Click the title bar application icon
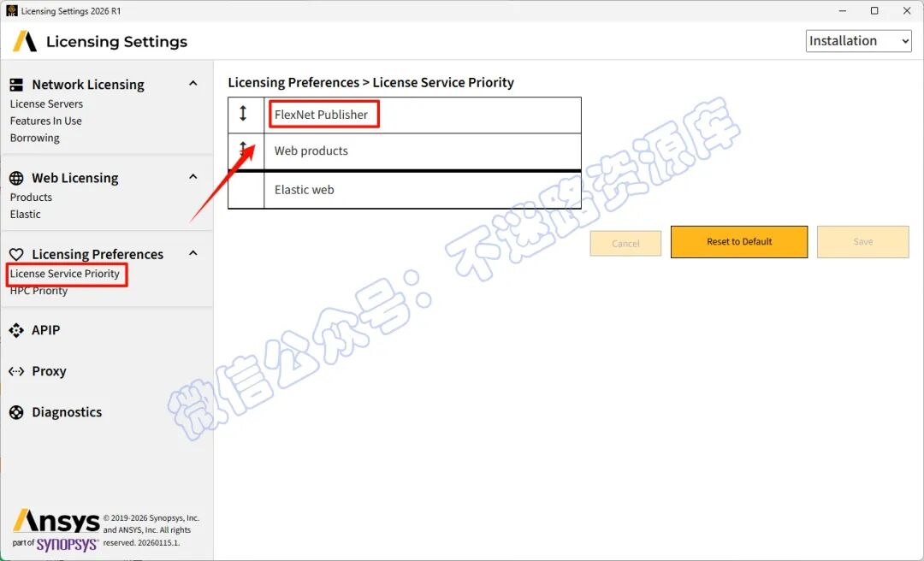The height and width of the screenshot is (561, 924). tap(11, 10)
